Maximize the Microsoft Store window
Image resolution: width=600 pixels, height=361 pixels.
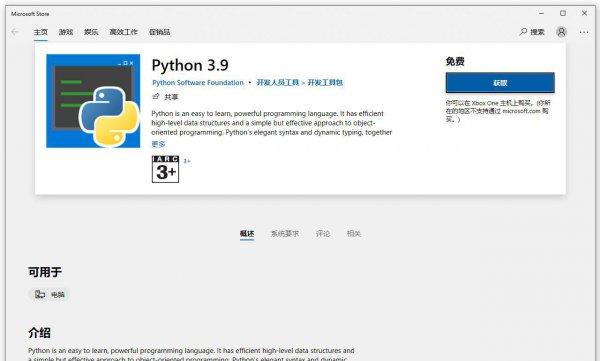point(563,13)
